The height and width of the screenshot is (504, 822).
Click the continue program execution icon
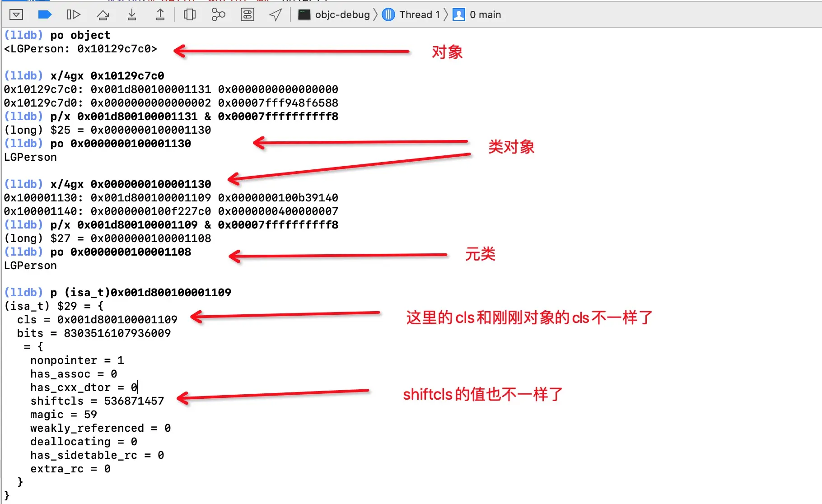[73, 15]
